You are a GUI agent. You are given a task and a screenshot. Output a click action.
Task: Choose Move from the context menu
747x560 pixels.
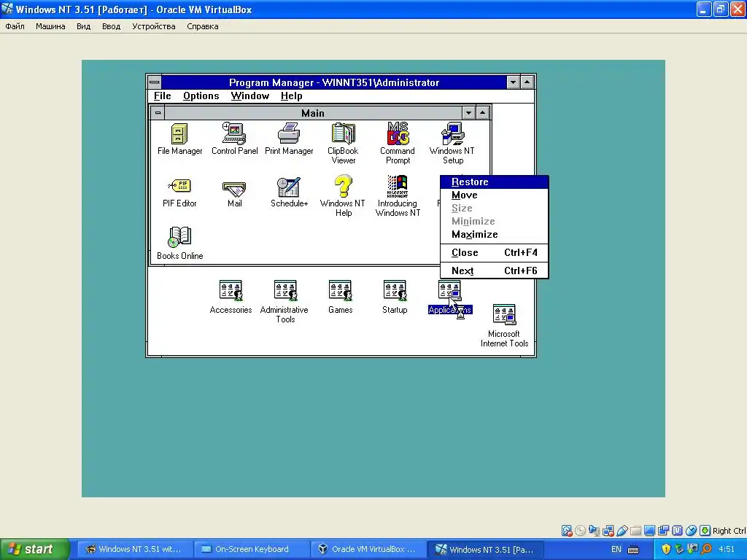(494, 195)
